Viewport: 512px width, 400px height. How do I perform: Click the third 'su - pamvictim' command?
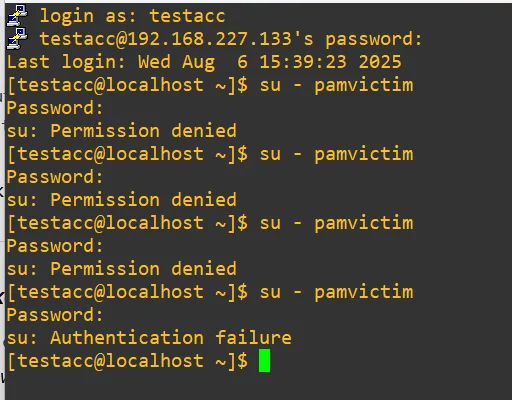(336, 223)
